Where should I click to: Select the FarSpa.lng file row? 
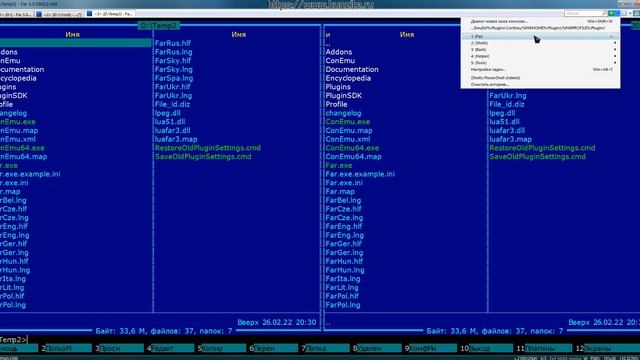[x=174, y=78]
